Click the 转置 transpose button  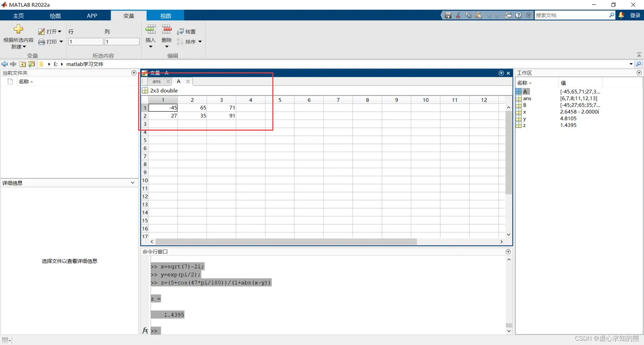[x=186, y=32]
